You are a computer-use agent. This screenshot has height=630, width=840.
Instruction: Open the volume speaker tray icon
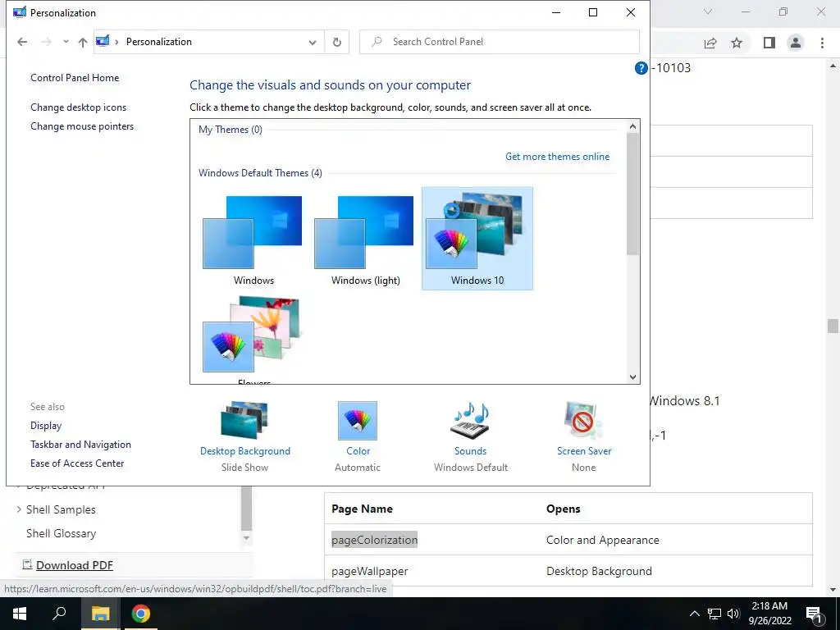(x=733, y=614)
